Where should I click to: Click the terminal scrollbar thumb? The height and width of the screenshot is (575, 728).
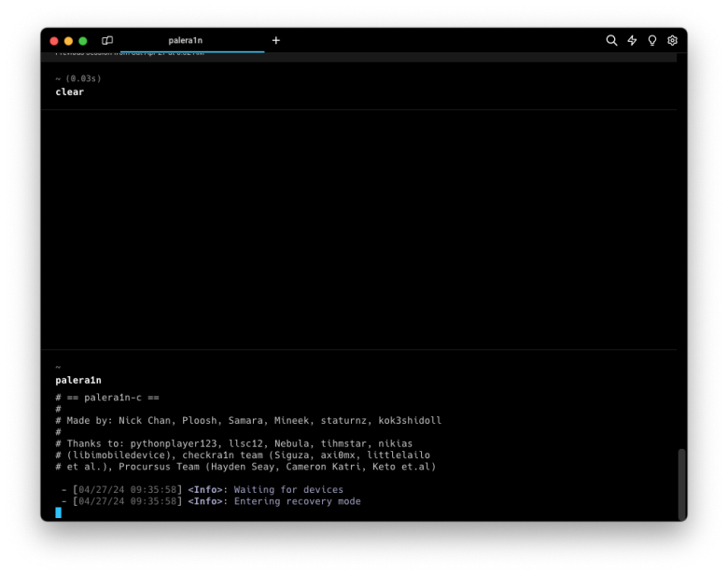(681, 484)
